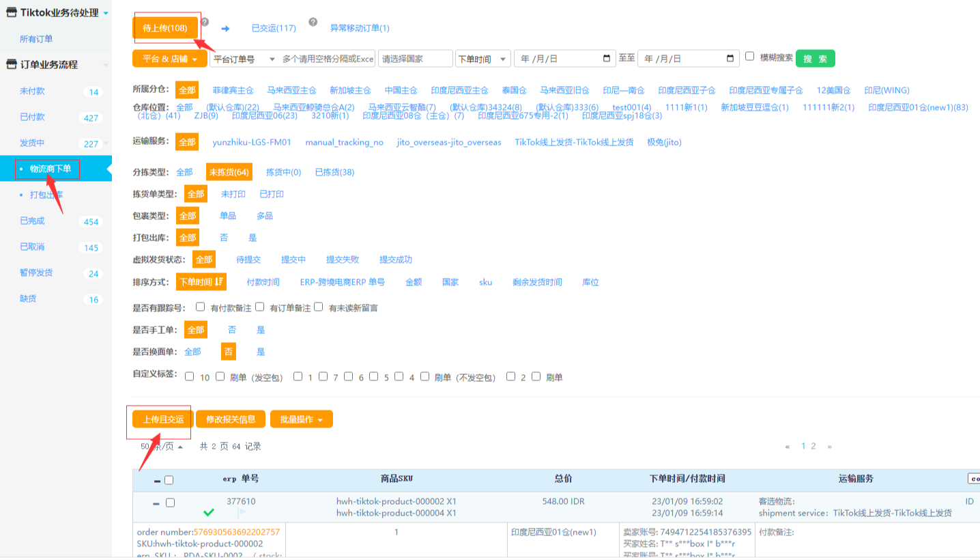Click the green 搜索 button
Screen dimensions: 980x560
click(815, 59)
